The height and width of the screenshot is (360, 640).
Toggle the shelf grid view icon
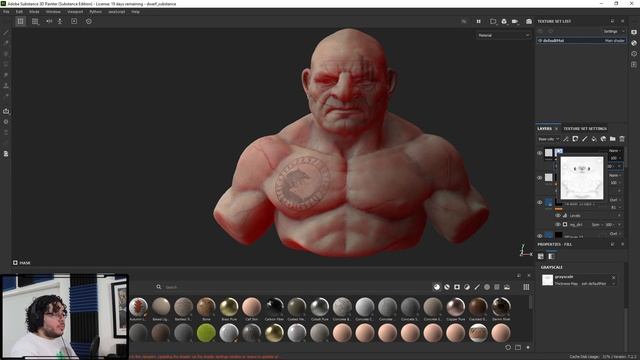click(527, 287)
